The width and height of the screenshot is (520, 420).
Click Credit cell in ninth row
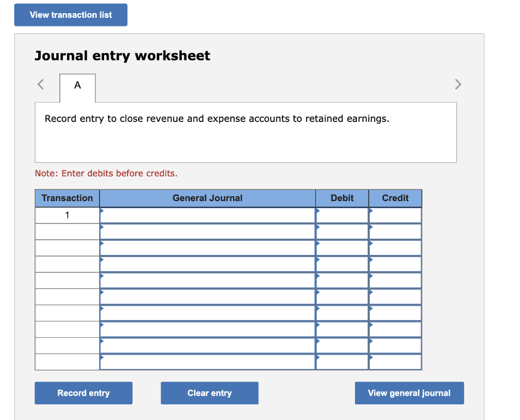point(395,345)
